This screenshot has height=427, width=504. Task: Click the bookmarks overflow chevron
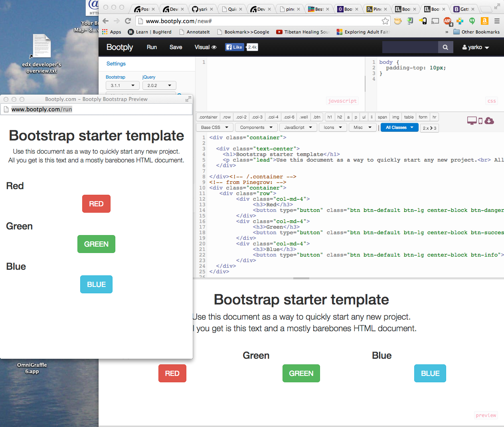pyautogui.click(x=447, y=32)
